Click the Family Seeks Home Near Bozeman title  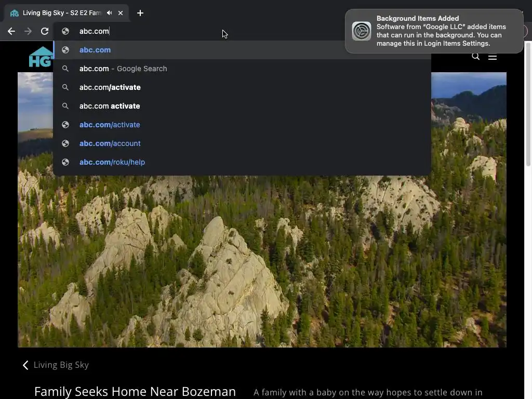point(135,391)
